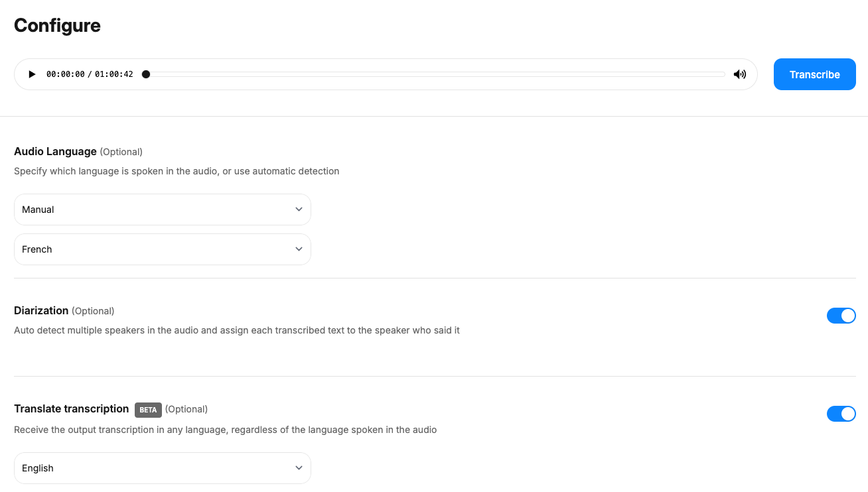Click the Configure page heading
This screenshot has height=492, width=868.
57,25
